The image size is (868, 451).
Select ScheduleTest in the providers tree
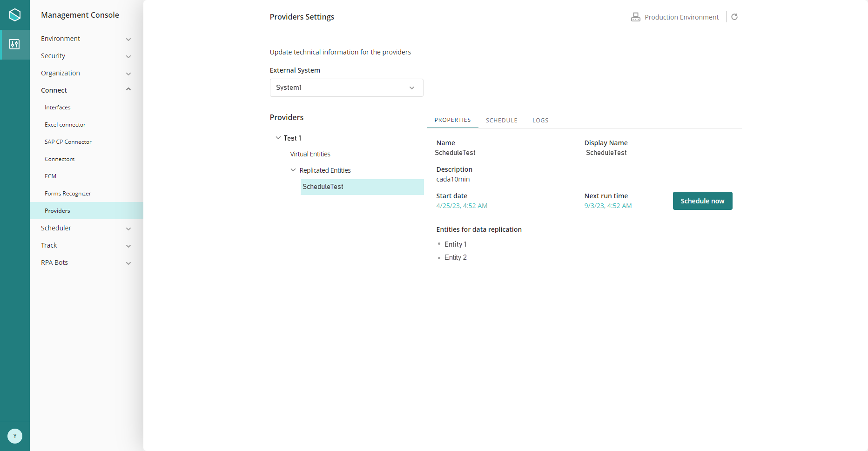[x=362, y=187]
